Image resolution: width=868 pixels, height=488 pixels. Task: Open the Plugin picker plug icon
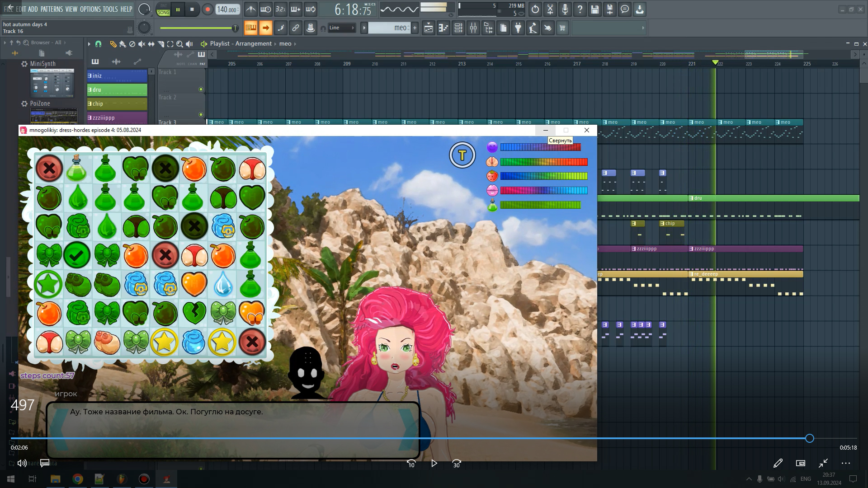(x=518, y=28)
